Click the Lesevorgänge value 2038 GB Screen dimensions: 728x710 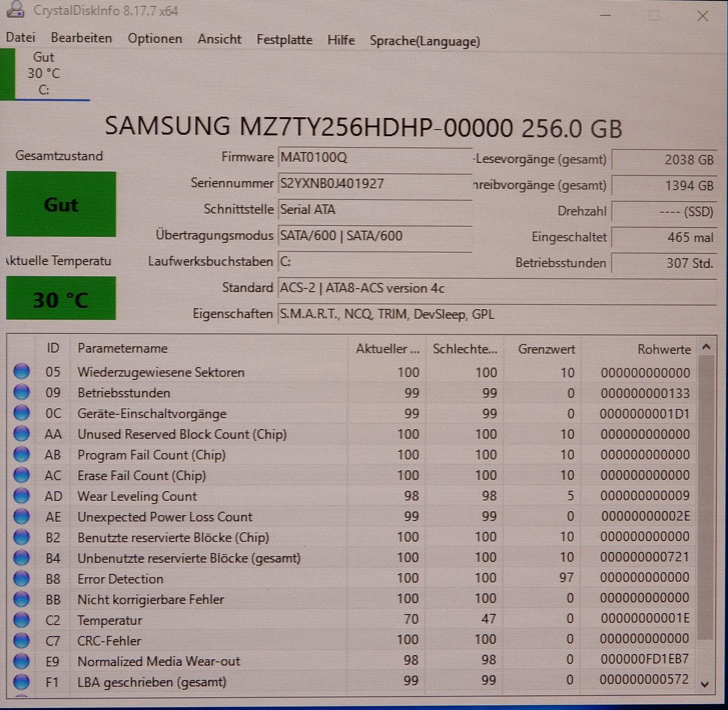664,159
